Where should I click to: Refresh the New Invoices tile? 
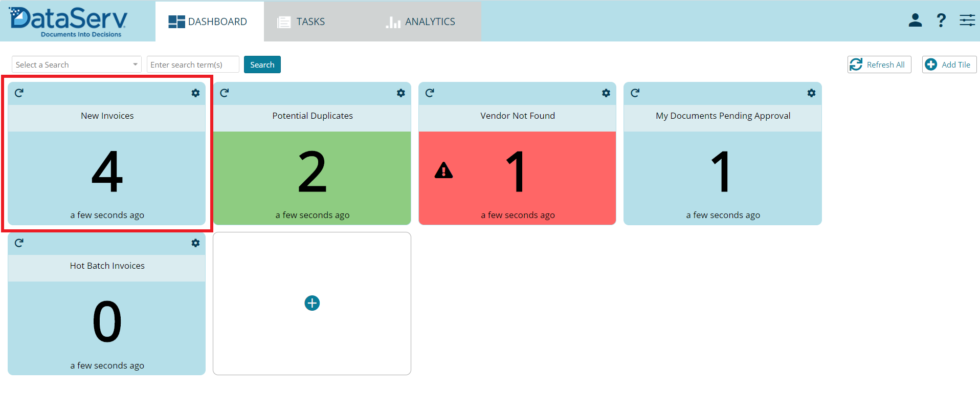[x=19, y=93]
